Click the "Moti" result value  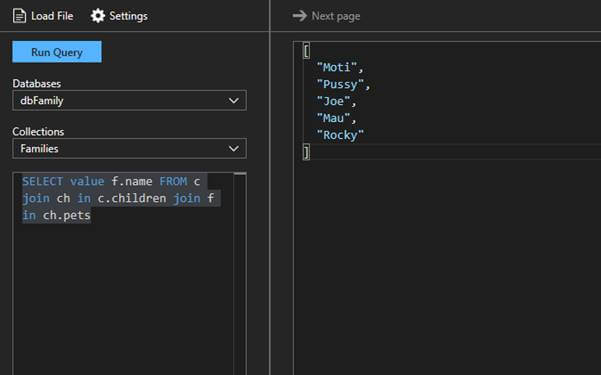[x=337, y=67]
